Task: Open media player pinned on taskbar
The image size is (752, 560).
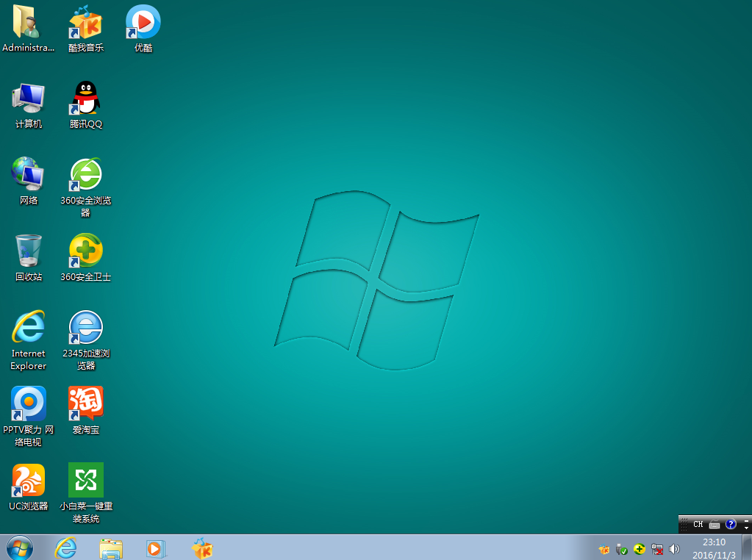Action: click(x=156, y=548)
